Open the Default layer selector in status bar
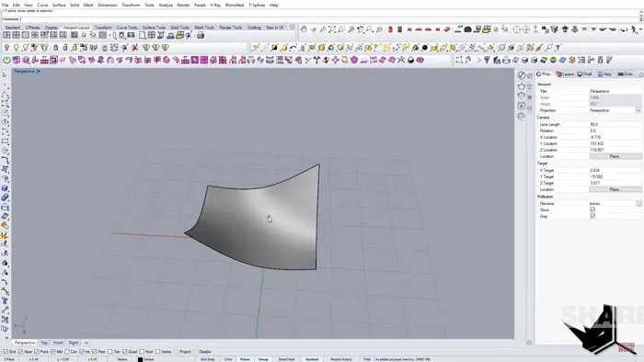 pos(149,359)
